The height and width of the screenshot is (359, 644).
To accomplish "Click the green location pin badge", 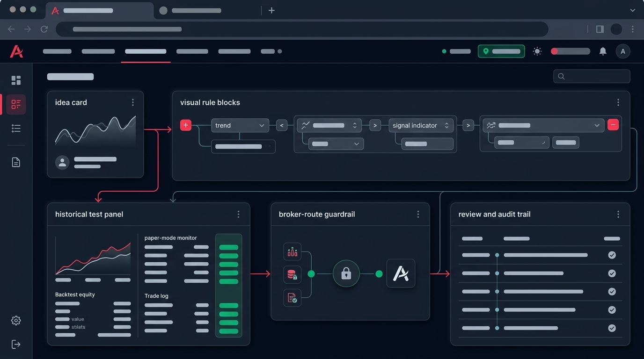I will pyautogui.click(x=501, y=51).
